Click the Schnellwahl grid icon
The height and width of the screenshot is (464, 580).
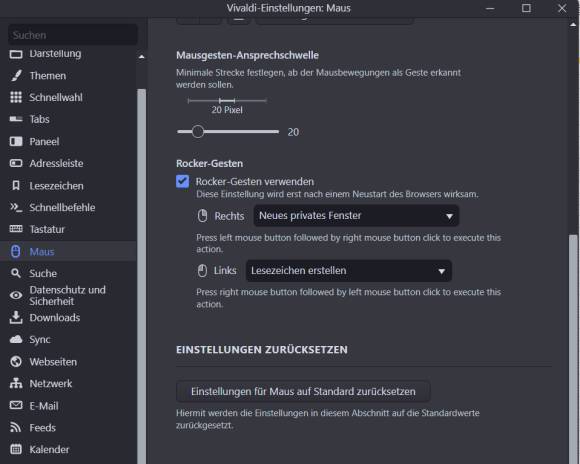click(x=16, y=97)
